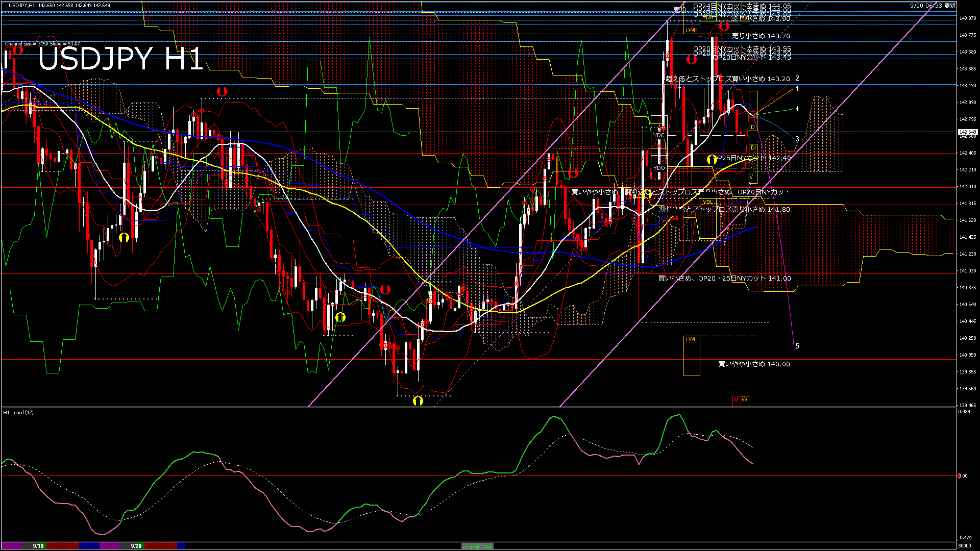Viewport: 980px width, 551px height.
Task: Click yellow up-arrow marker below the lowest candle
Action: [418, 401]
